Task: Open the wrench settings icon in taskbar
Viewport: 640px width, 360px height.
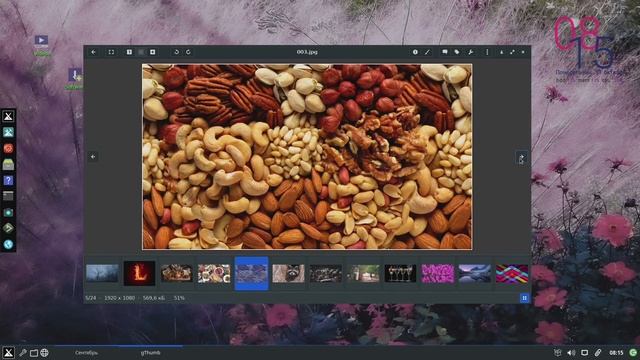Action: (23, 353)
